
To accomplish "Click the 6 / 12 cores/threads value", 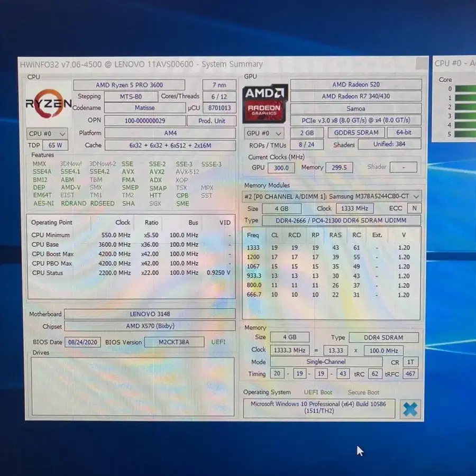I will [x=219, y=97].
